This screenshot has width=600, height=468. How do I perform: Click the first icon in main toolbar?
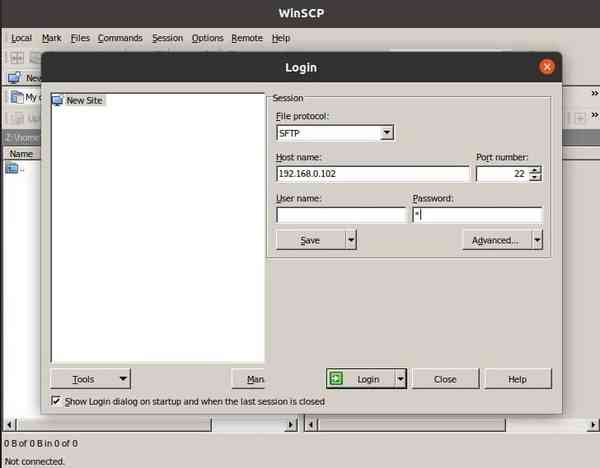point(16,58)
